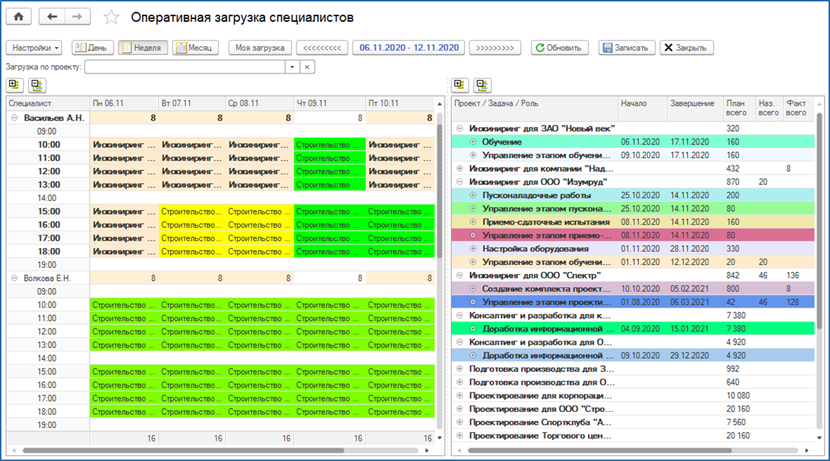The width and height of the screenshot is (830, 461).
Task: Collapse the Васильев А.Н. specialist group
Action: click(x=15, y=118)
